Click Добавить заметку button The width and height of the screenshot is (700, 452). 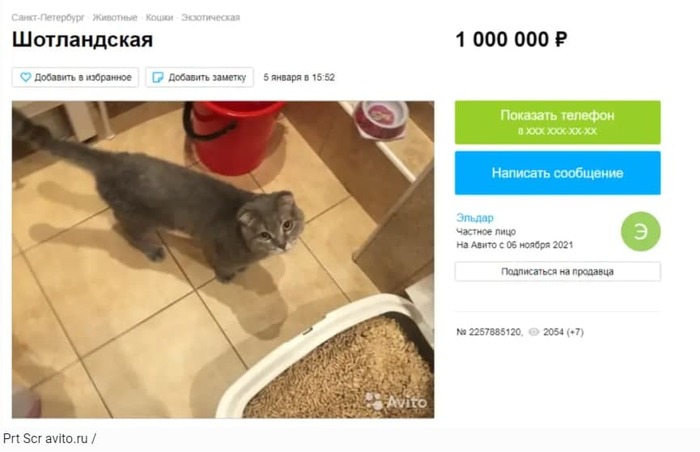(200, 77)
